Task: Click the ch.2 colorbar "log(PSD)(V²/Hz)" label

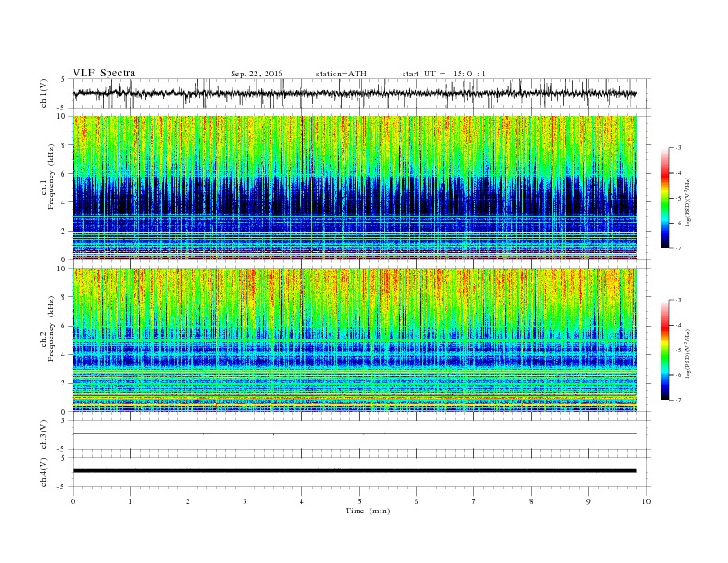Action: (689, 353)
